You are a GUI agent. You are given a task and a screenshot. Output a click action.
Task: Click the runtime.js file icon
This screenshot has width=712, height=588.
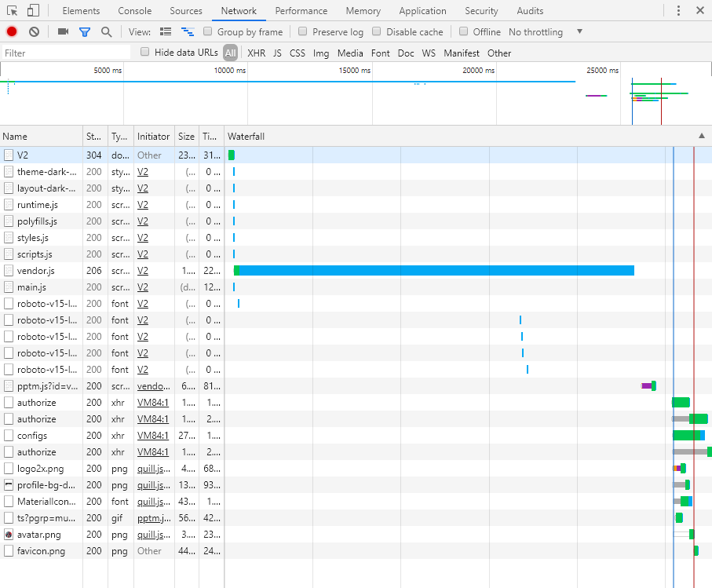(9, 205)
